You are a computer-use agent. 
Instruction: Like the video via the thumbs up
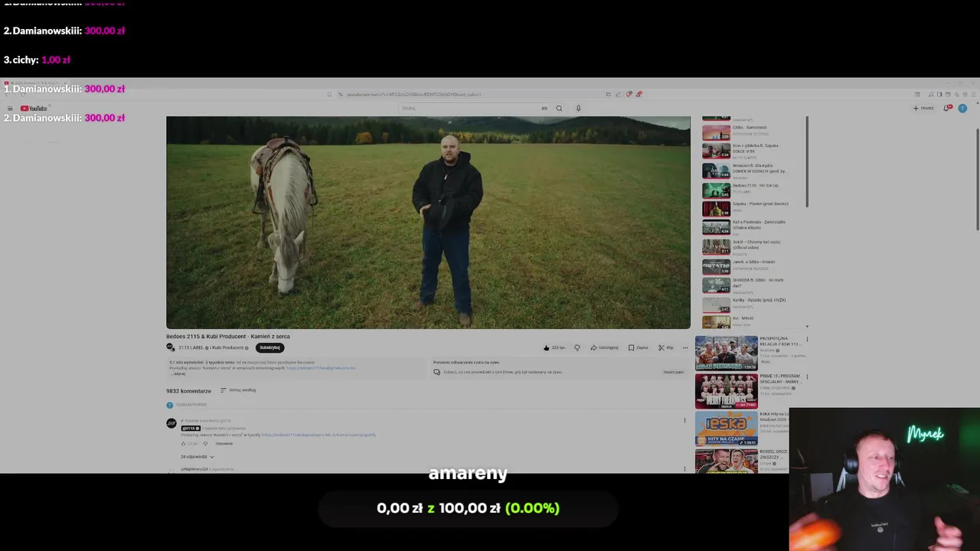[554, 347]
